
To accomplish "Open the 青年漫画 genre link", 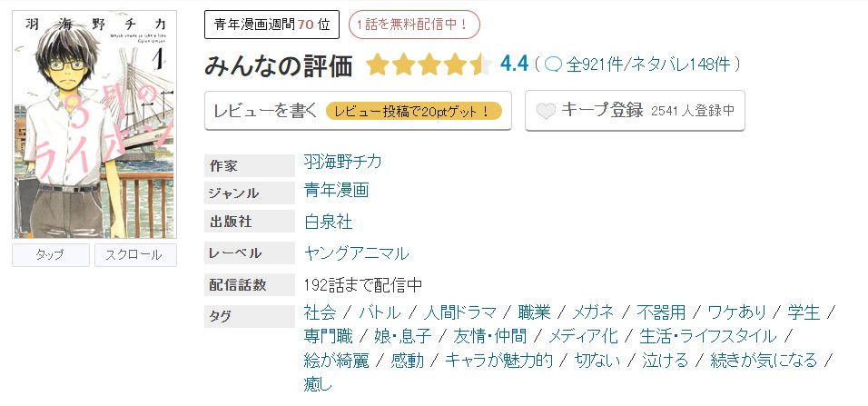I will coord(336,192).
